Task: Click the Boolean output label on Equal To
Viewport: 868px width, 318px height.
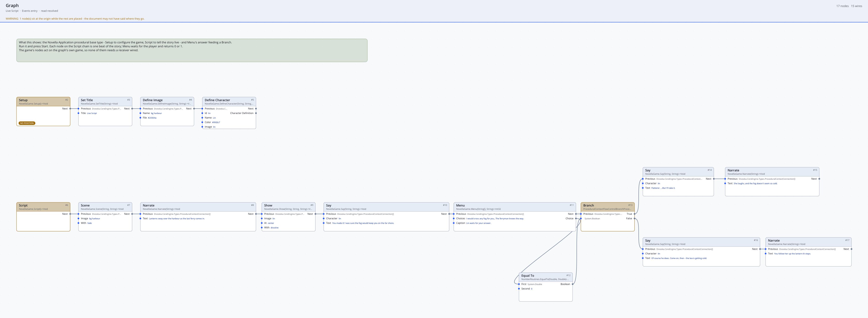Action: click(565, 284)
